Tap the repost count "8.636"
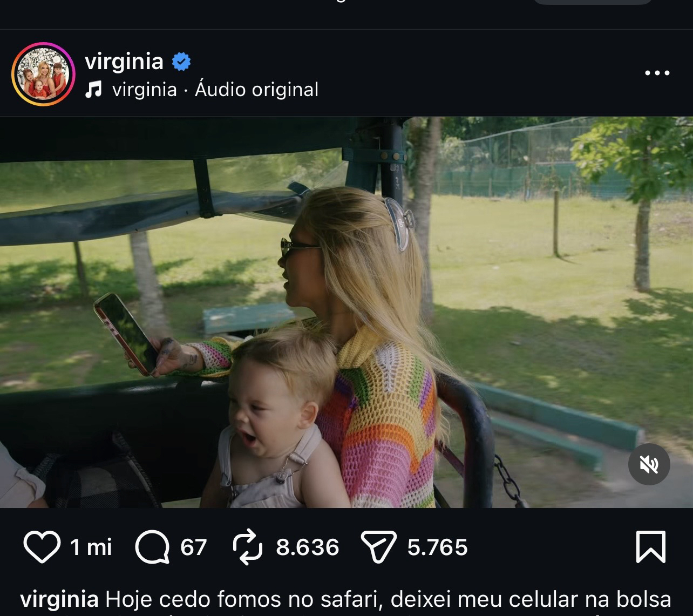This screenshot has height=616, width=693. (x=307, y=547)
